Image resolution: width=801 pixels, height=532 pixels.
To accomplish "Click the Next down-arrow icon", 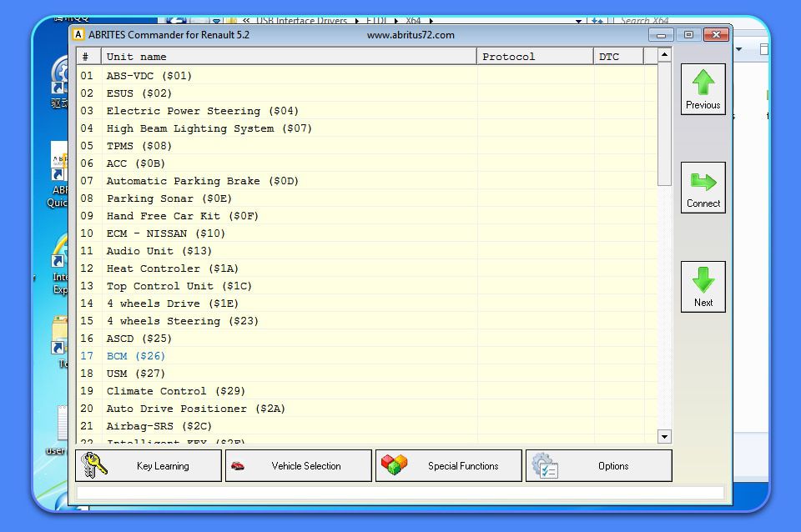I will pos(703,280).
